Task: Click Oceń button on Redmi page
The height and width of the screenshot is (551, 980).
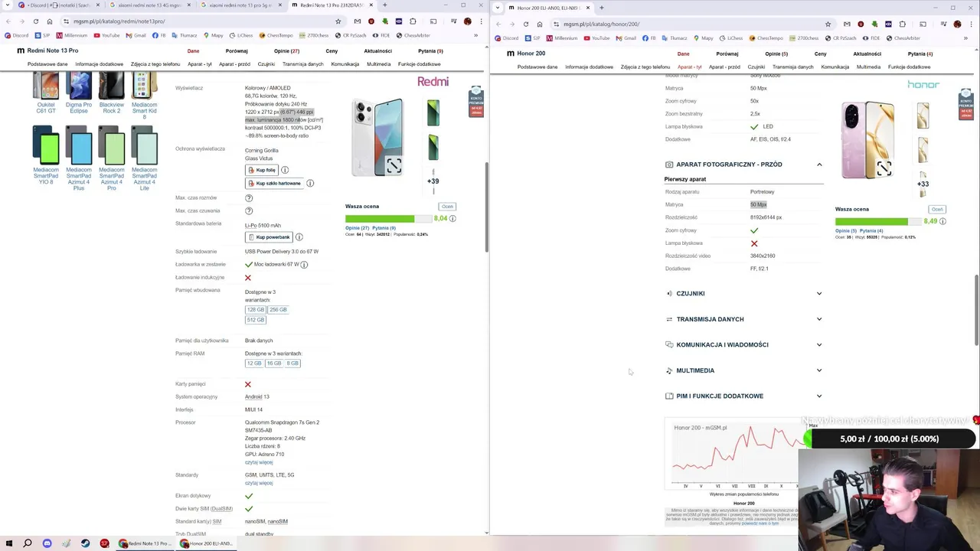Action: point(447,207)
